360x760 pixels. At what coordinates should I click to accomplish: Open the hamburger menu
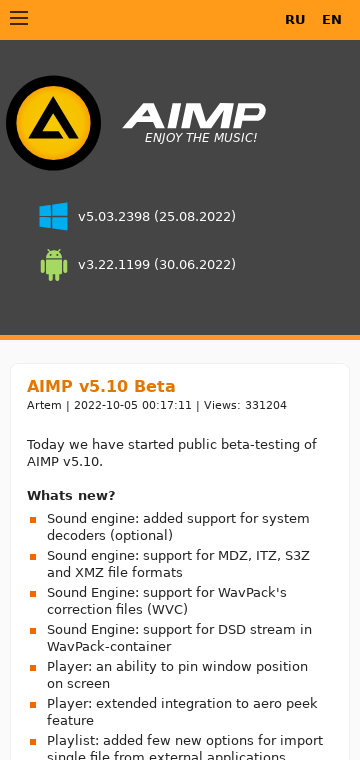(19, 18)
